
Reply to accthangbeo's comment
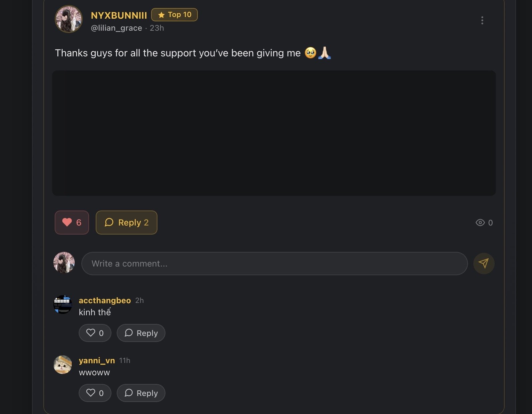(x=141, y=333)
